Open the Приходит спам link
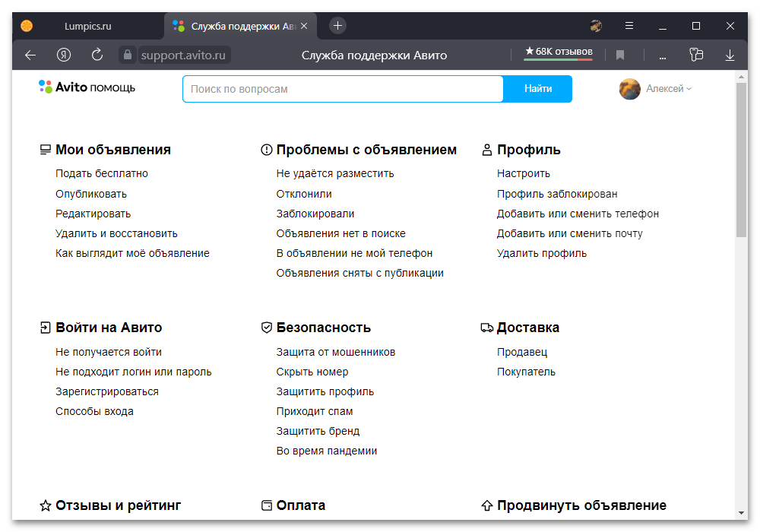 tap(315, 411)
